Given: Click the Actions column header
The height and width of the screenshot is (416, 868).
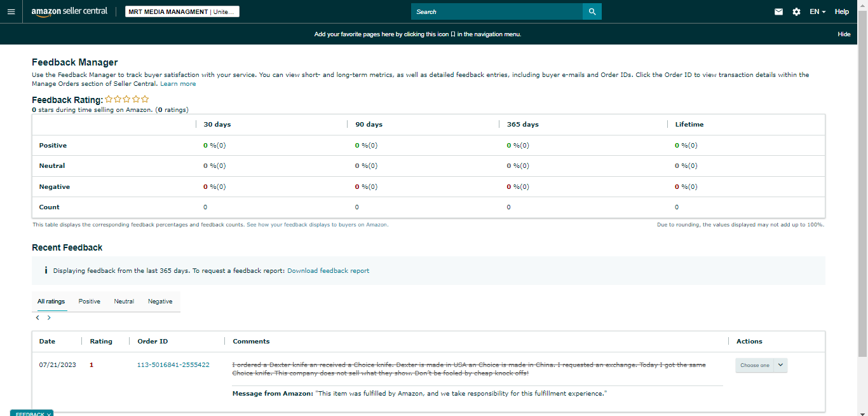Looking at the screenshot, I should click(x=749, y=342).
